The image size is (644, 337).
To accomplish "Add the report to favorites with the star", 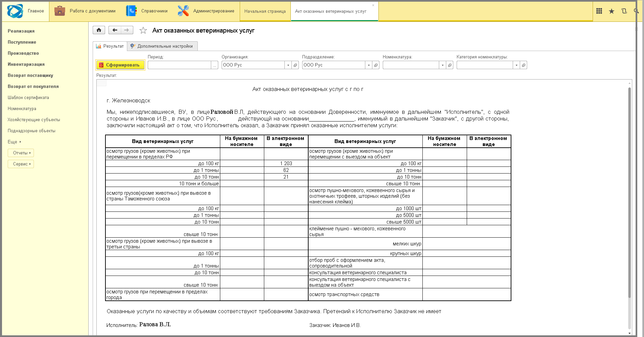I will coord(143,31).
